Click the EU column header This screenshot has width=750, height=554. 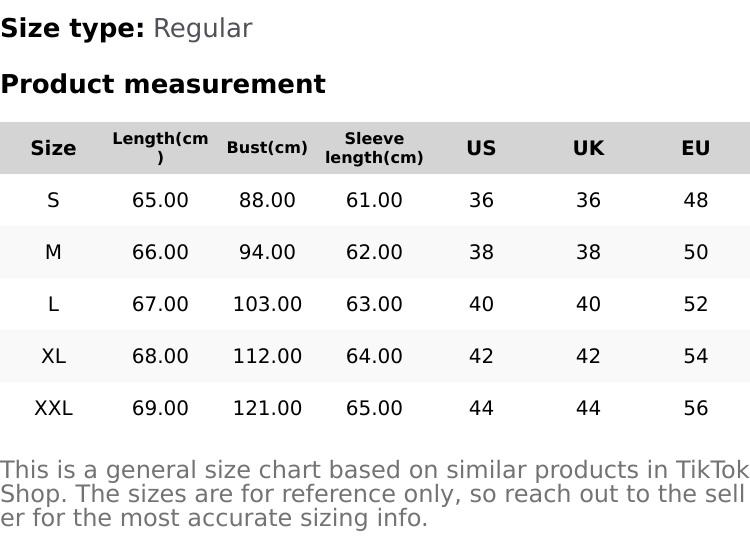[695, 148]
